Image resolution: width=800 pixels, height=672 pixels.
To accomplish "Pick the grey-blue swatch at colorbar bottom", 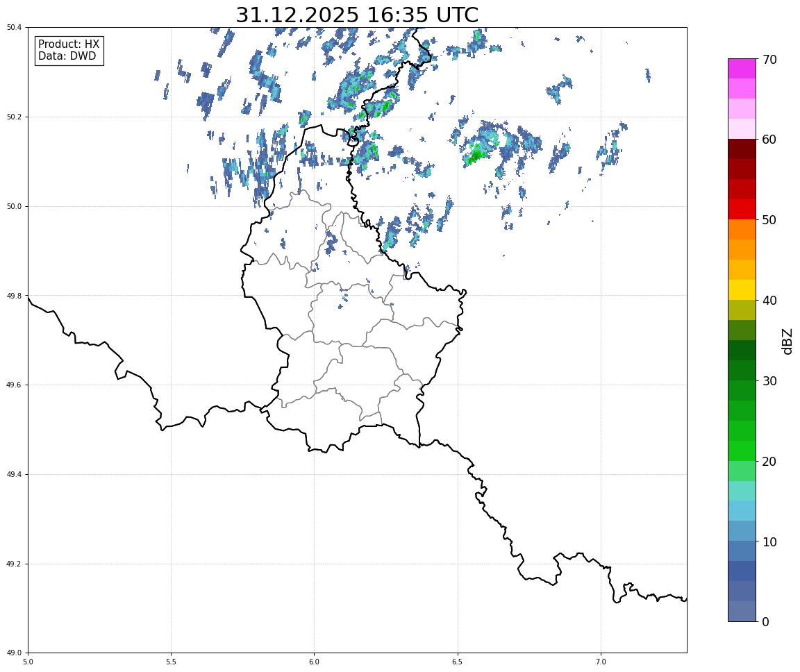I will pos(742,612).
